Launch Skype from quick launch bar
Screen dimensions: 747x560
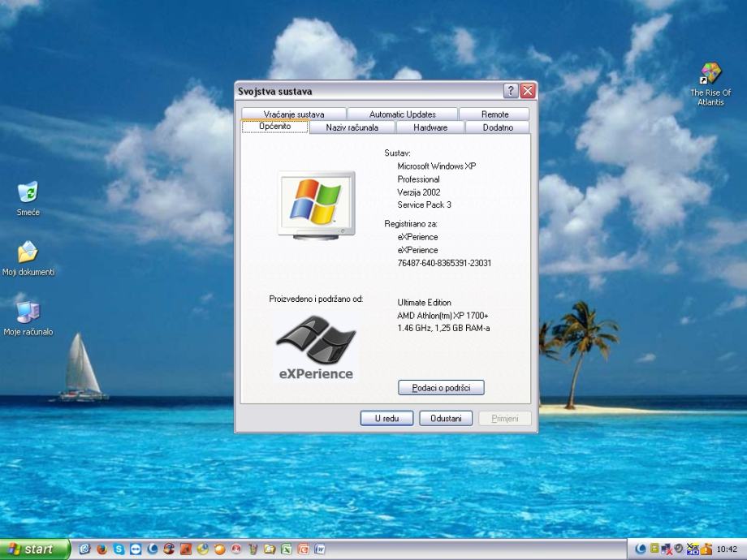pyautogui.click(x=119, y=549)
